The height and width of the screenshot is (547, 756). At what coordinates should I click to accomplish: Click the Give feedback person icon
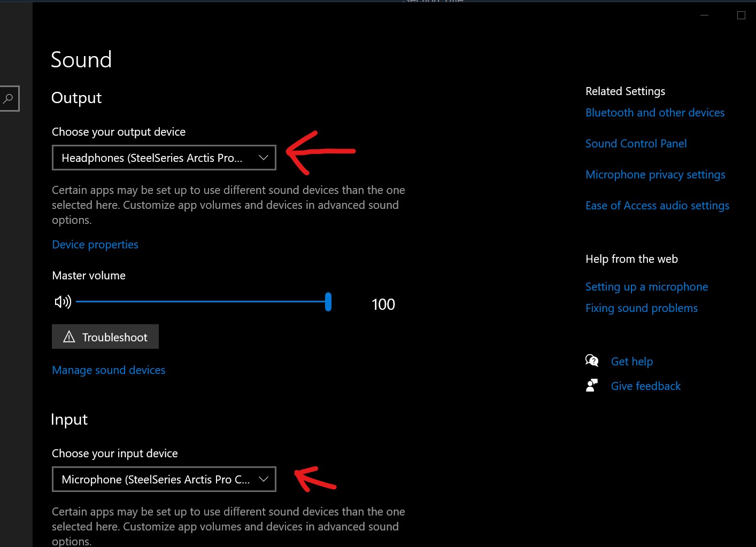coord(592,385)
